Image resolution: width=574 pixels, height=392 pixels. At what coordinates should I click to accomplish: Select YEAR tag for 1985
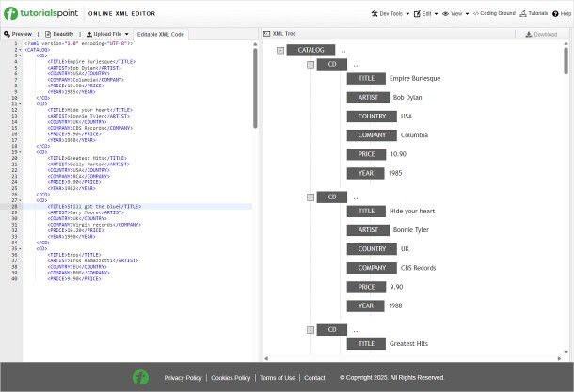point(366,173)
